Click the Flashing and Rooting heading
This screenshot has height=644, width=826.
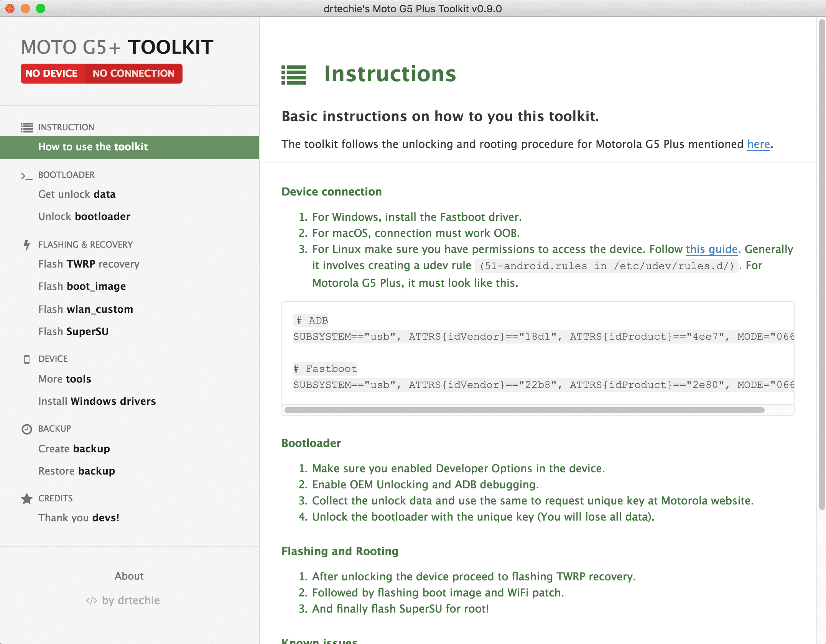[340, 551]
